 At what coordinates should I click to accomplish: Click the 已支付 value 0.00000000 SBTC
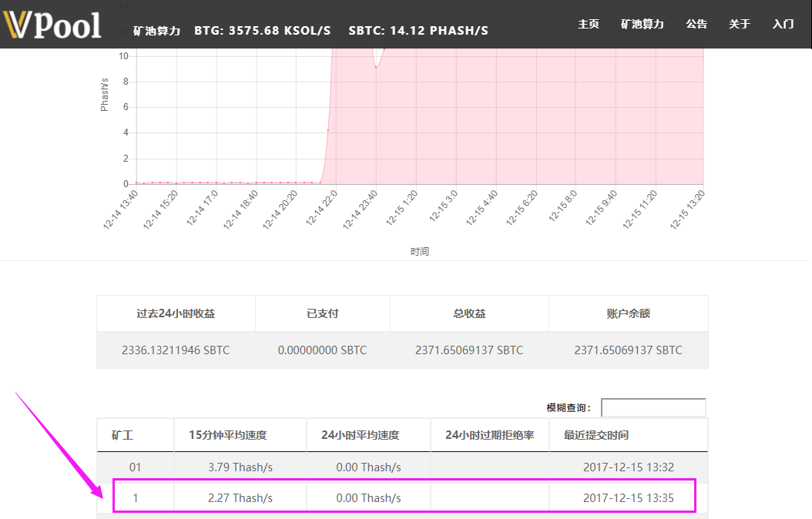[x=322, y=350]
